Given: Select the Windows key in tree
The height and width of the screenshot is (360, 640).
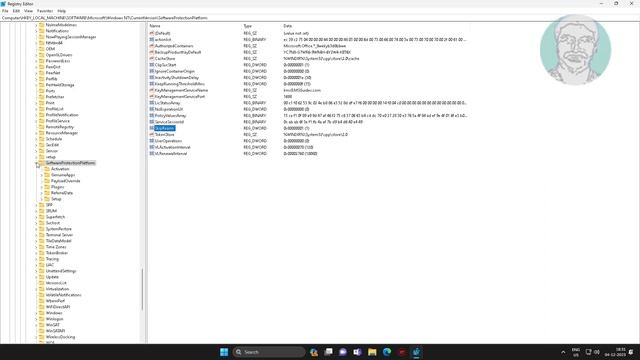Looking at the screenshot, I should pyautogui.click(x=54, y=313).
